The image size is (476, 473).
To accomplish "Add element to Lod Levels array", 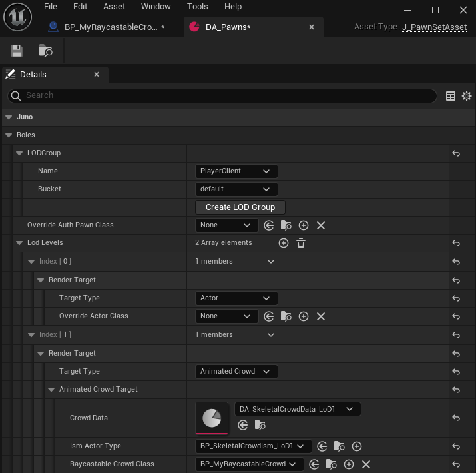I will tap(284, 243).
